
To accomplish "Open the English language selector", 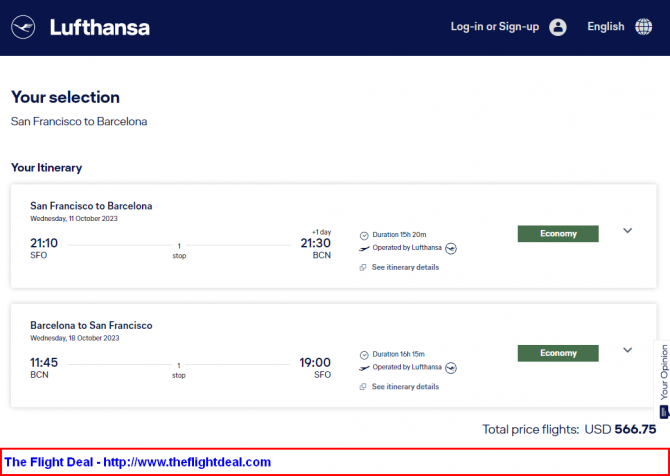I will [x=605, y=26].
